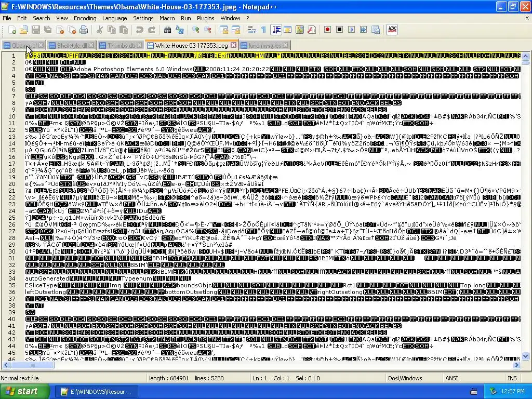Close the Thumbs.db tab
Image resolution: width=532 pixels, height=399 pixels.
click(140, 45)
